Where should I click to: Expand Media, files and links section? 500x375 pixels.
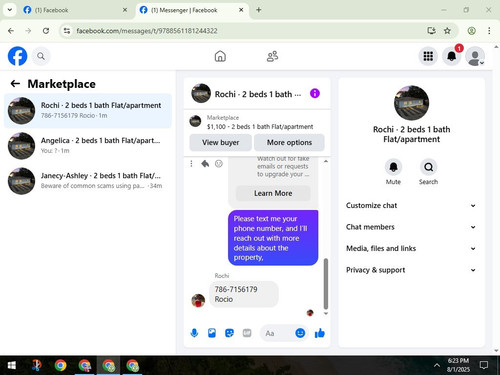411,249
